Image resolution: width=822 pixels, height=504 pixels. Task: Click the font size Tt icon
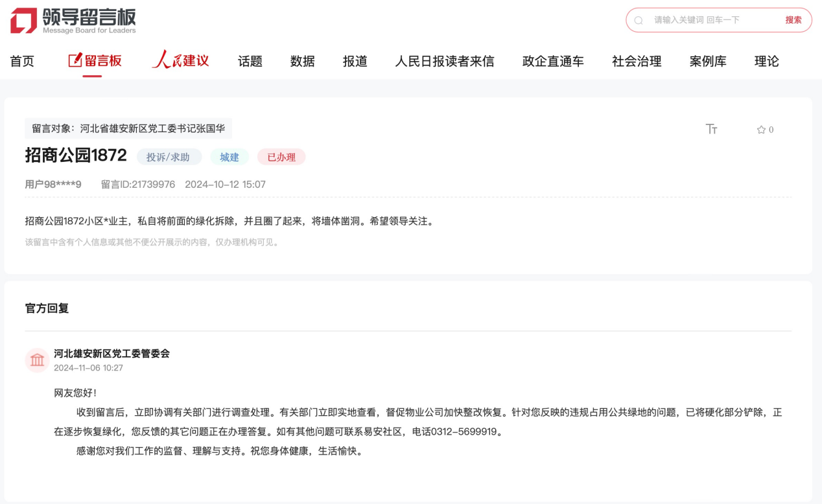[711, 130]
